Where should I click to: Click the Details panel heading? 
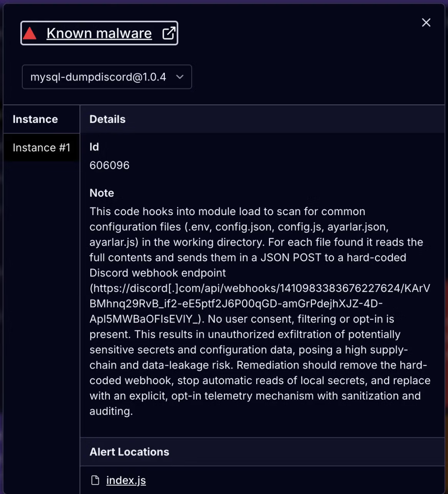[x=107, y=119]
